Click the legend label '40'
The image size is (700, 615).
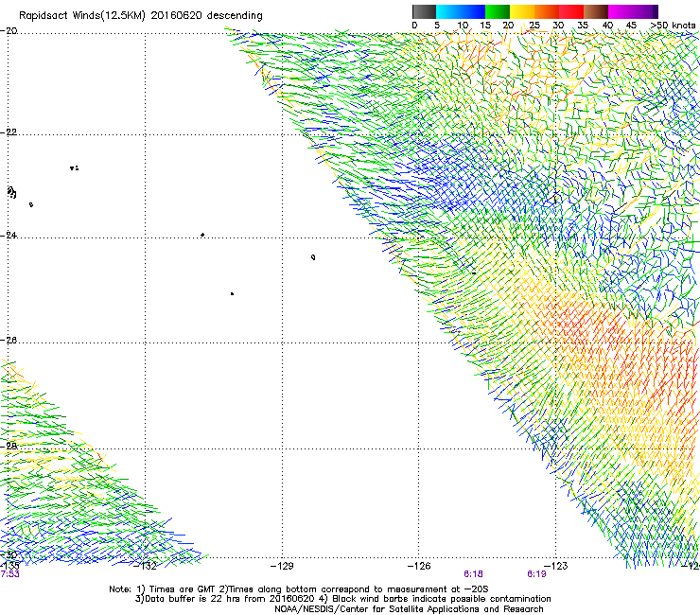coord(607,26)
